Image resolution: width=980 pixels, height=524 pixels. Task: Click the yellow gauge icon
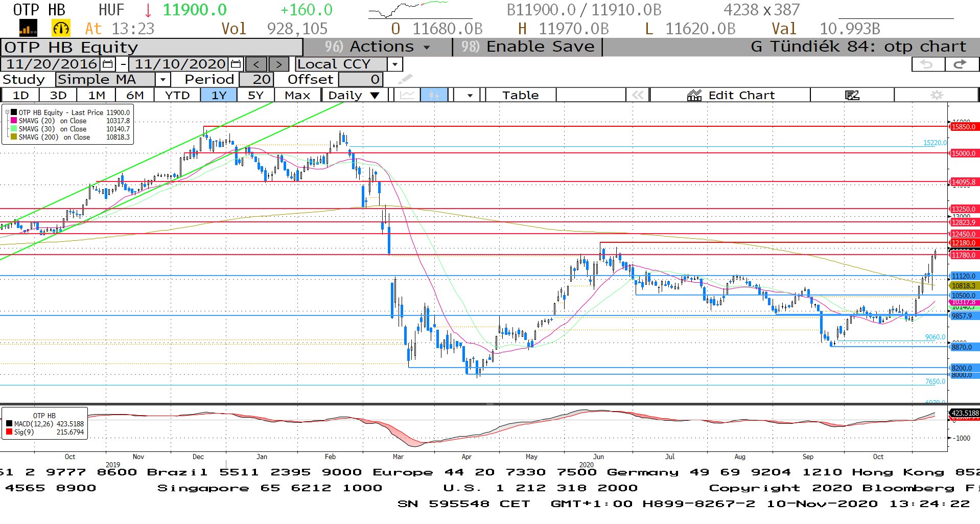point(61,29)
